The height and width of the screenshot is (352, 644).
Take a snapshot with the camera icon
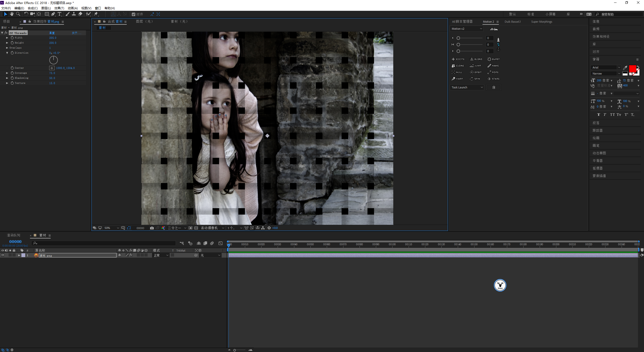152,228
